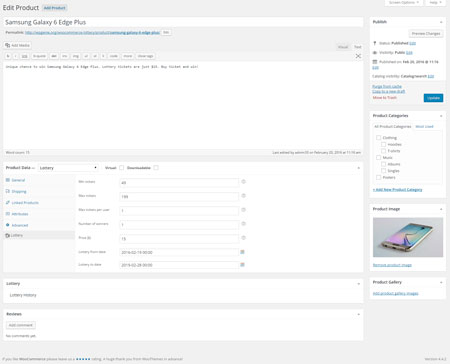Insert the more tag
Screen dimensions: 450x364
[x=128, y=56]
